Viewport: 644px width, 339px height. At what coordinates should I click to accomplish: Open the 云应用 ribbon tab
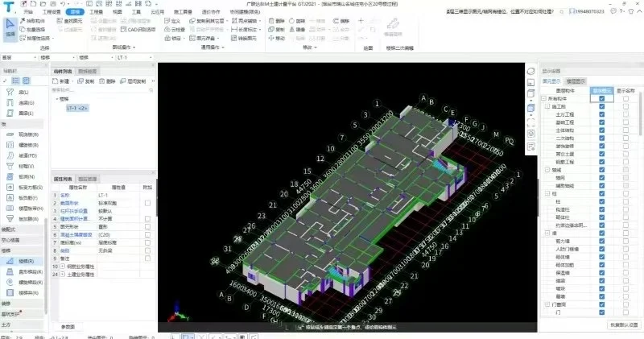point(157,12)
